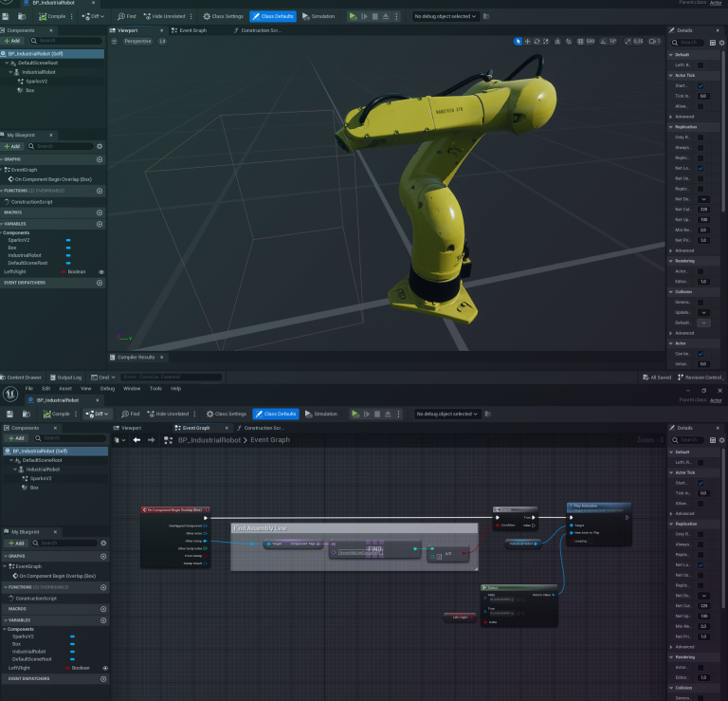Open the Diff dropdown in the lower window

[98, 414]
